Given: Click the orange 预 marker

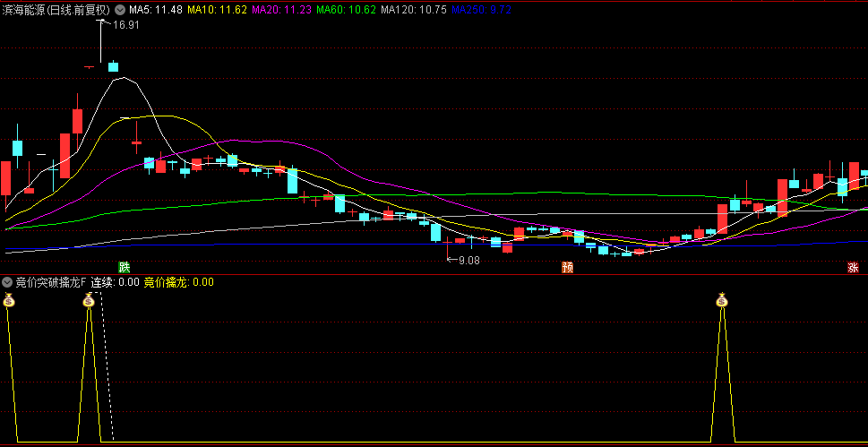Looking at the screenshot, I should tap(567, 268).
